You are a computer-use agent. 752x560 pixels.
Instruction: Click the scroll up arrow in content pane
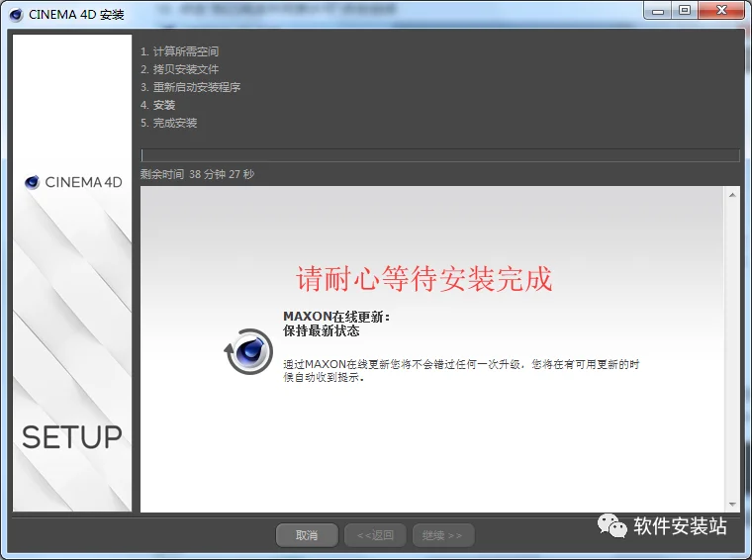coord(732,195)
